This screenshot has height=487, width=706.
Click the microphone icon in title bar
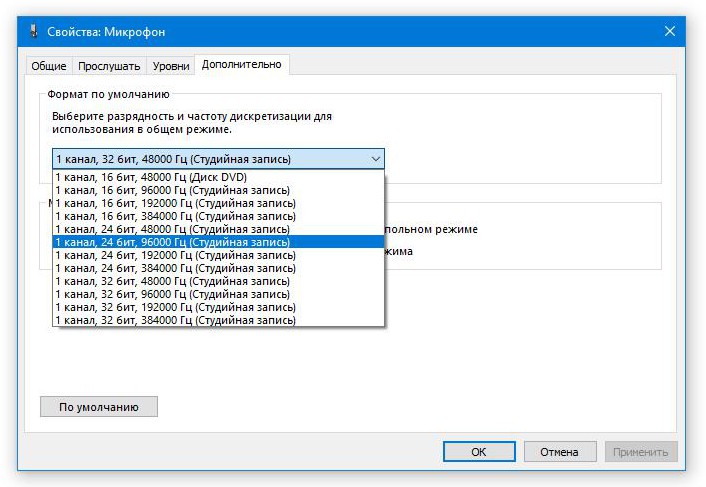point(35,31)
